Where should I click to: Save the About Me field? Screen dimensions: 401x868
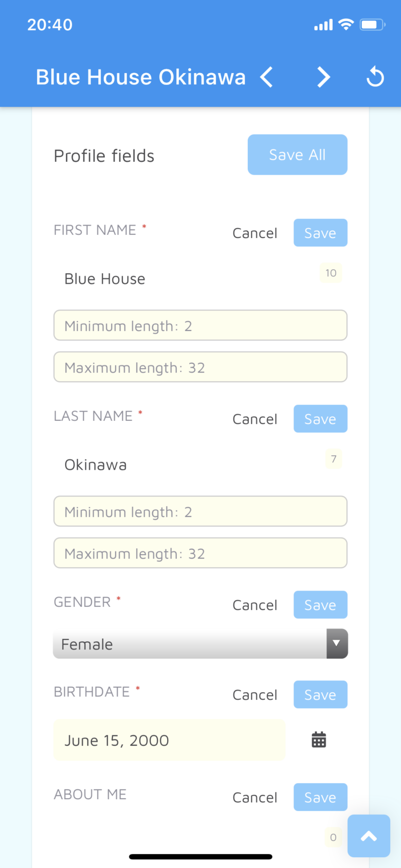(x=320, y=797)
